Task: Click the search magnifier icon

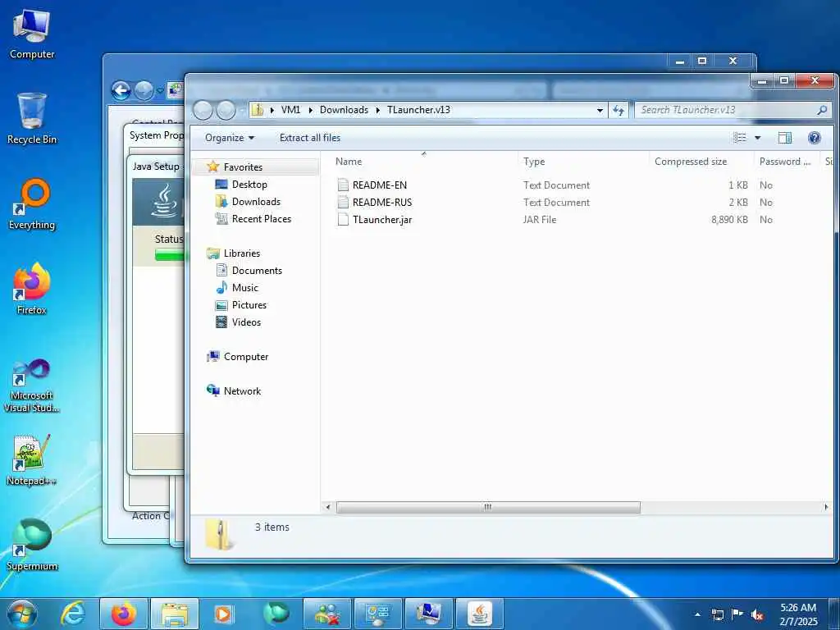Action: click(822, 110)
